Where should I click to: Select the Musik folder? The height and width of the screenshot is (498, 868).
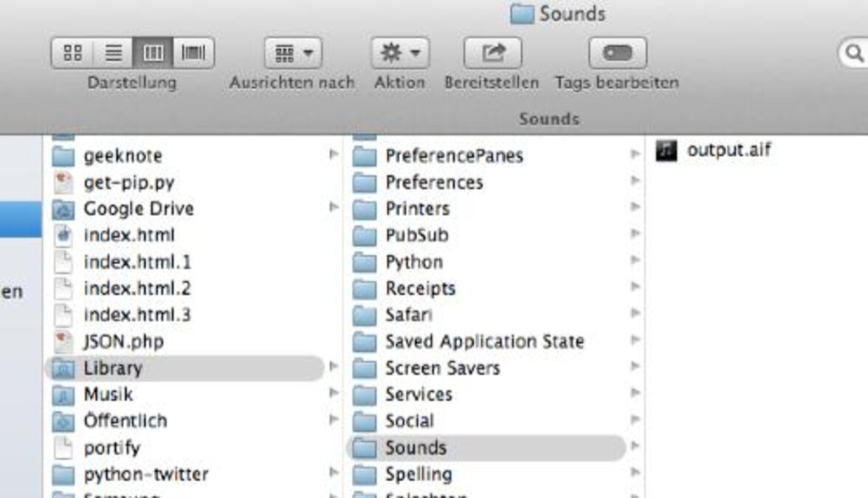[108, 395]
